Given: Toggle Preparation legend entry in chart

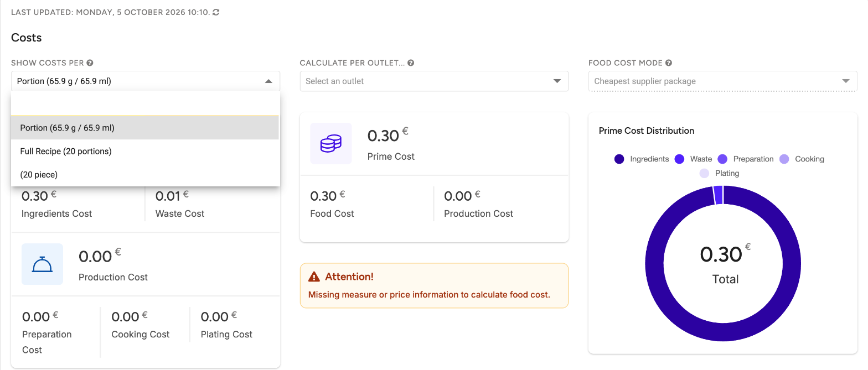Looking at the screenshot, I should click(746, 159).
